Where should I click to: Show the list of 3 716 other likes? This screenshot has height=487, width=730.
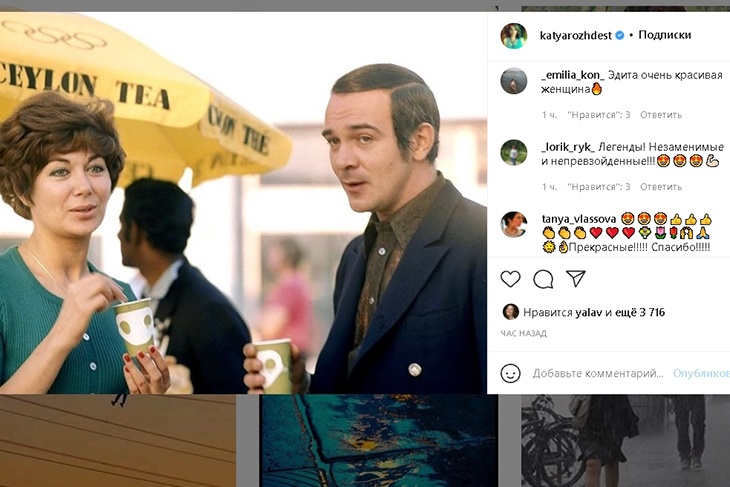pyautogui.click(x=642, y=312)
